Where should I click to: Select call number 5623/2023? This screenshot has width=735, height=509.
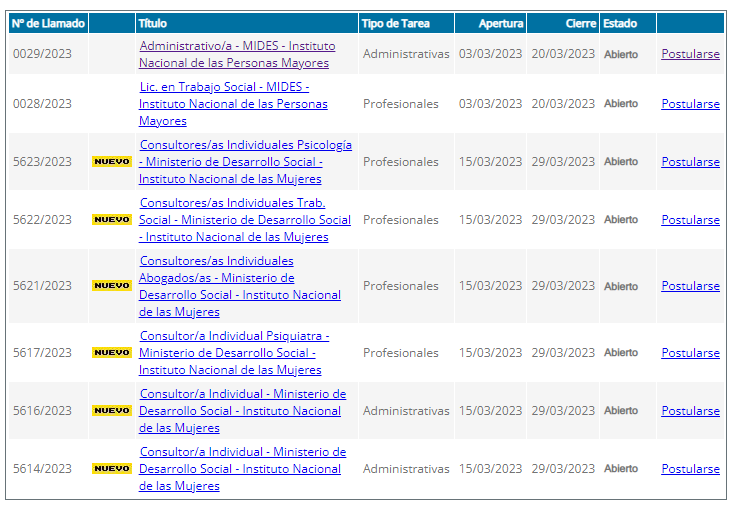coord(42,162)
